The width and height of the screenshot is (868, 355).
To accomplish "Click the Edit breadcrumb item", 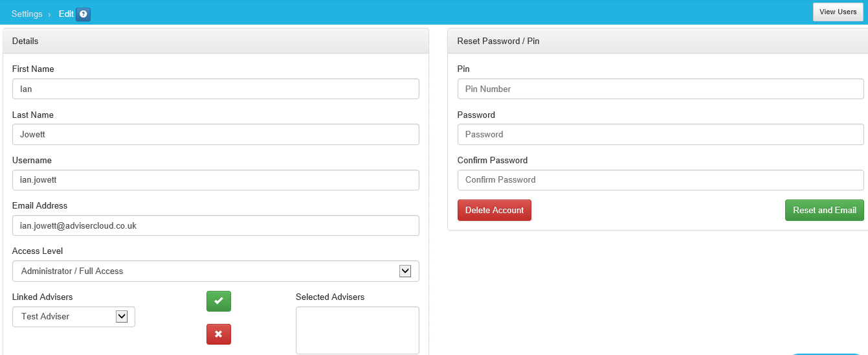I will click(66, 14).
